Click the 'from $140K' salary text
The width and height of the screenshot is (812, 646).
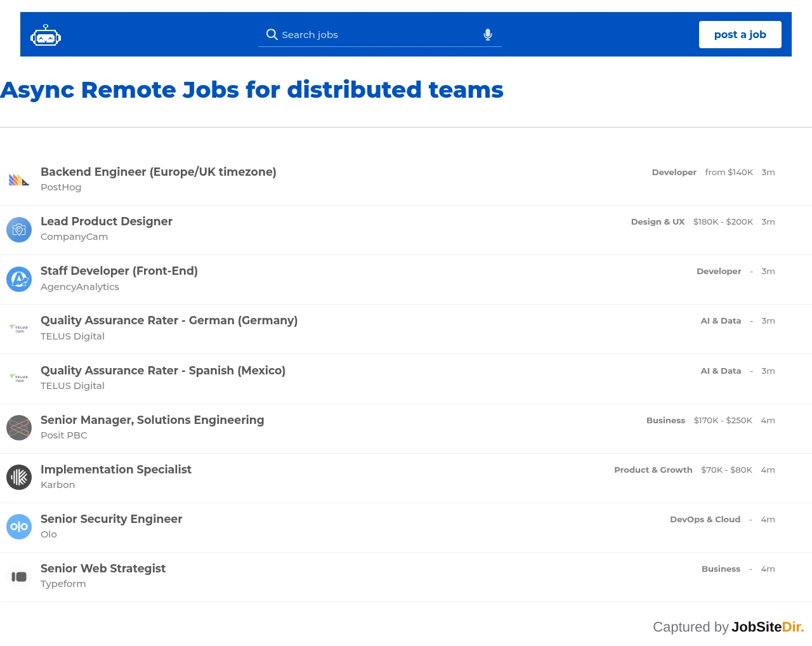click(x=729, y=172)
